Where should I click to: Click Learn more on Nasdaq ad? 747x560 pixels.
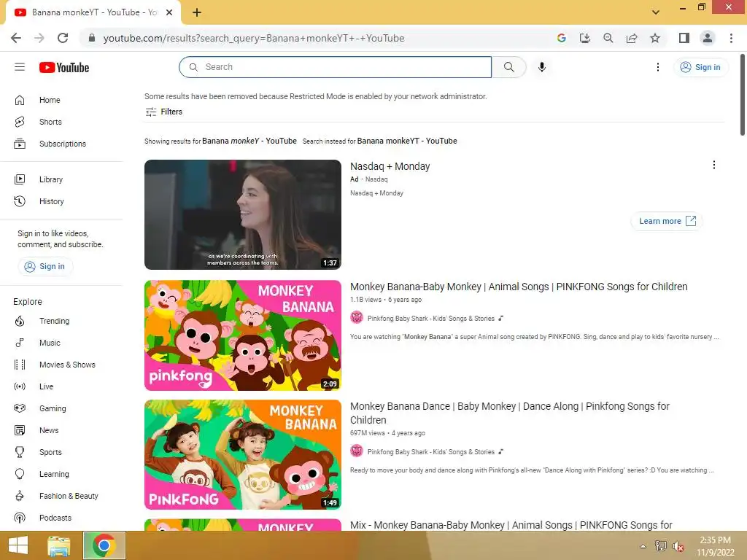667,221
